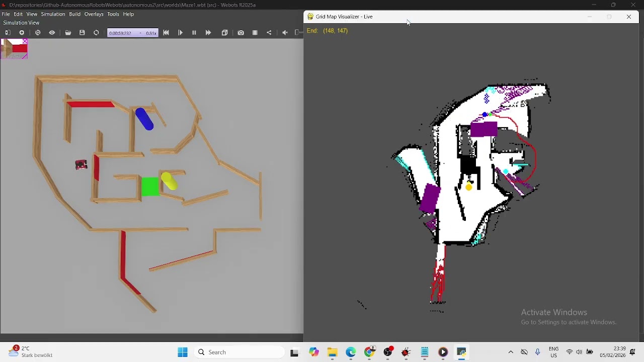Open the View menu
This screenshot has width=644, height=362.
coord(32,14)
